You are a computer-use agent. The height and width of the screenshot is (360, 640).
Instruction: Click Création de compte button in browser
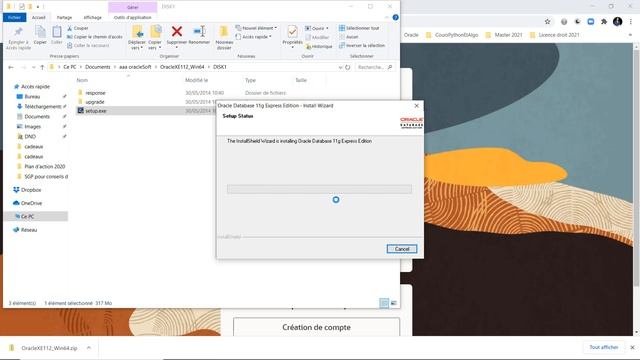click(x=316, y=327)
